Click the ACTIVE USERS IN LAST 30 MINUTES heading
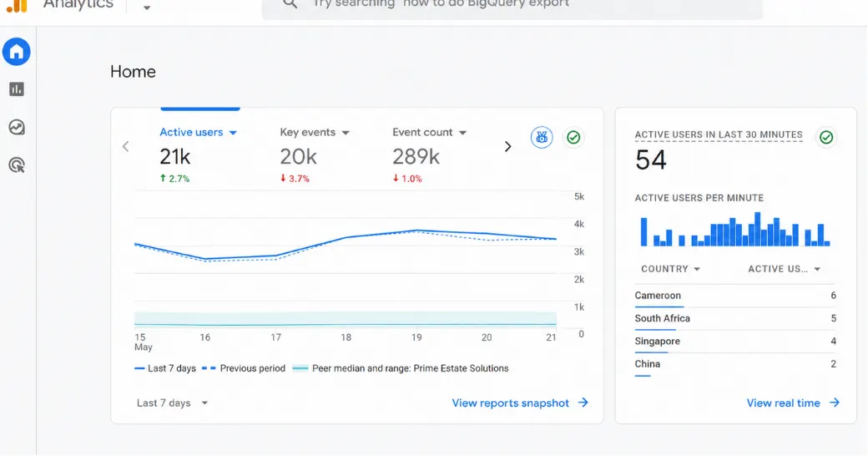Image resolution: width=868 pixels, height=456 pixels. click(x=719, y=134)
